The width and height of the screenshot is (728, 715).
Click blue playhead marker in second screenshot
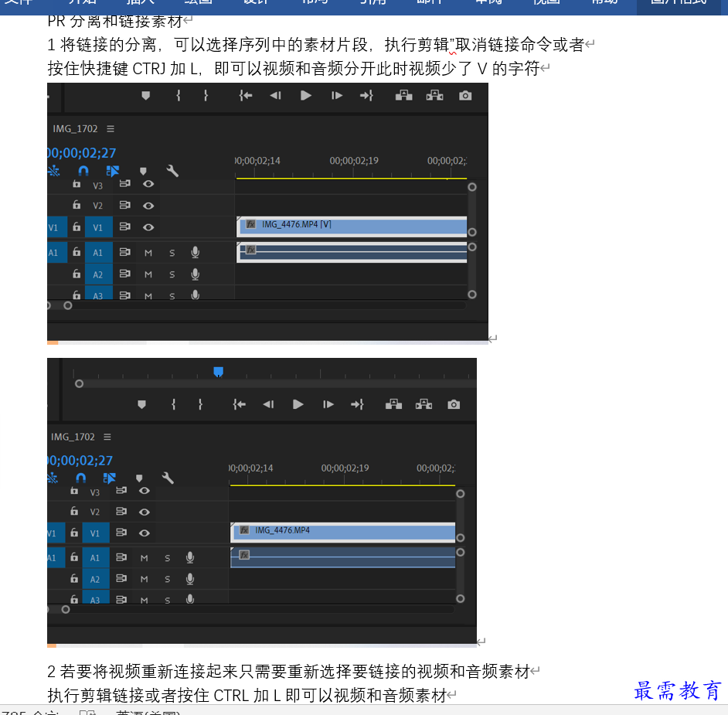218,372
